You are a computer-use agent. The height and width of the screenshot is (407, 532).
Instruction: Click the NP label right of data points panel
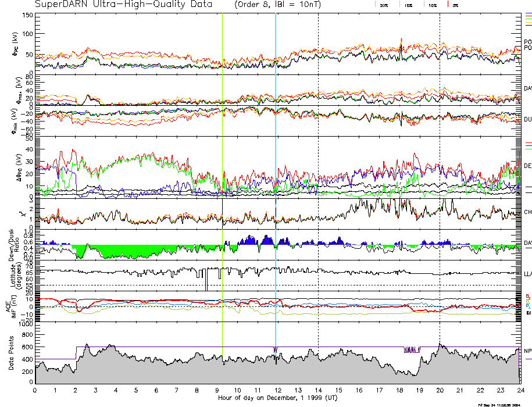coord(527,351)
